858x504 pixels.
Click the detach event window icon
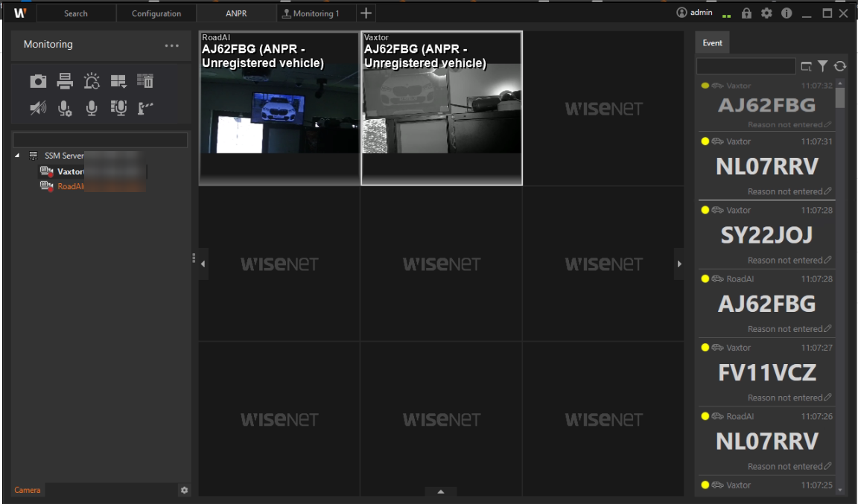point(806,66)
